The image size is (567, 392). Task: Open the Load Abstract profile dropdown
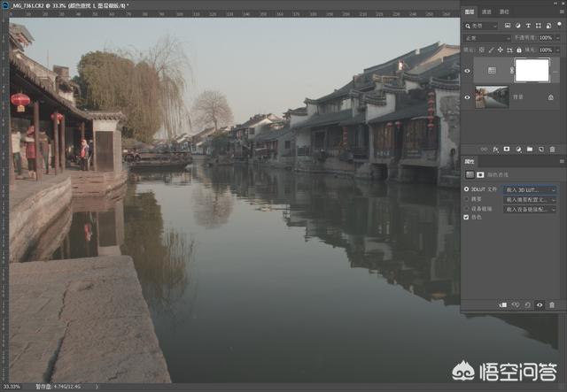pos(530,199)
